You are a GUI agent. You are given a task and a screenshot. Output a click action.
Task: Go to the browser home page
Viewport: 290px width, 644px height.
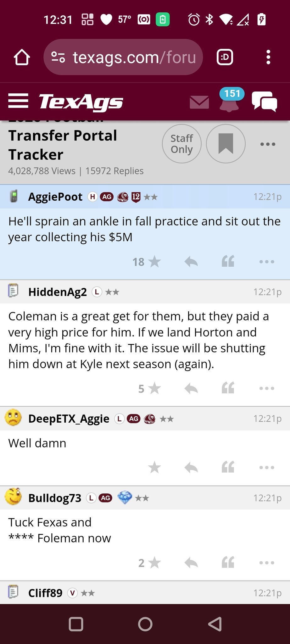click(x=22, y=57)
